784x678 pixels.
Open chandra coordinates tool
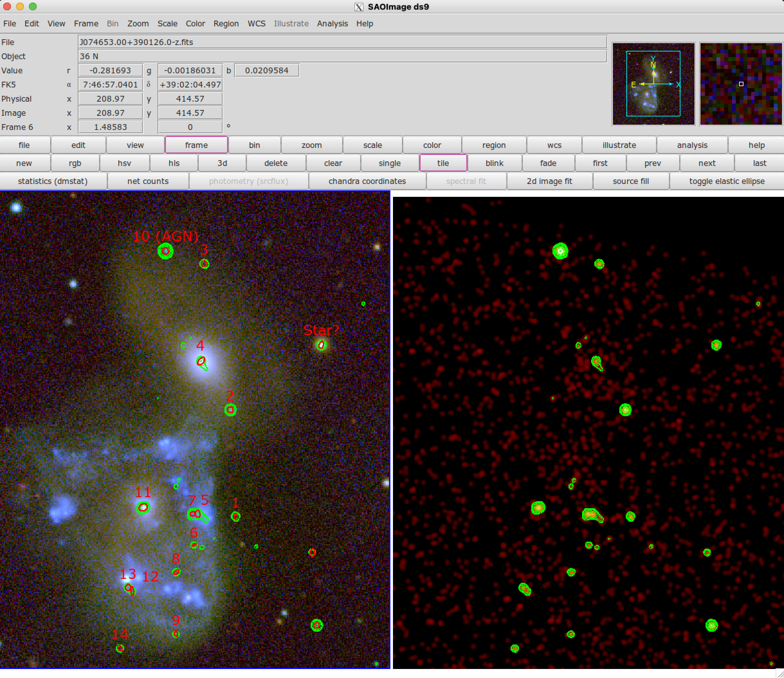pyautogui.click(x=367, y=181)
